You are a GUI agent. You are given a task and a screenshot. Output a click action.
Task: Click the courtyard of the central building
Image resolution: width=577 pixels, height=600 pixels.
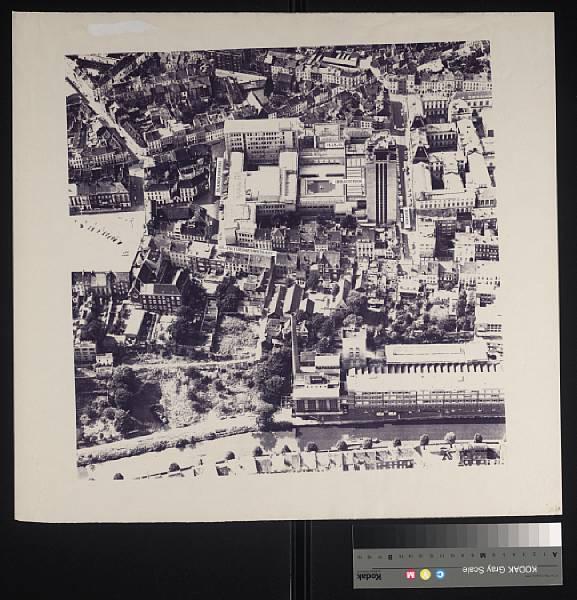pyautogui.click(x=319, y=187)
